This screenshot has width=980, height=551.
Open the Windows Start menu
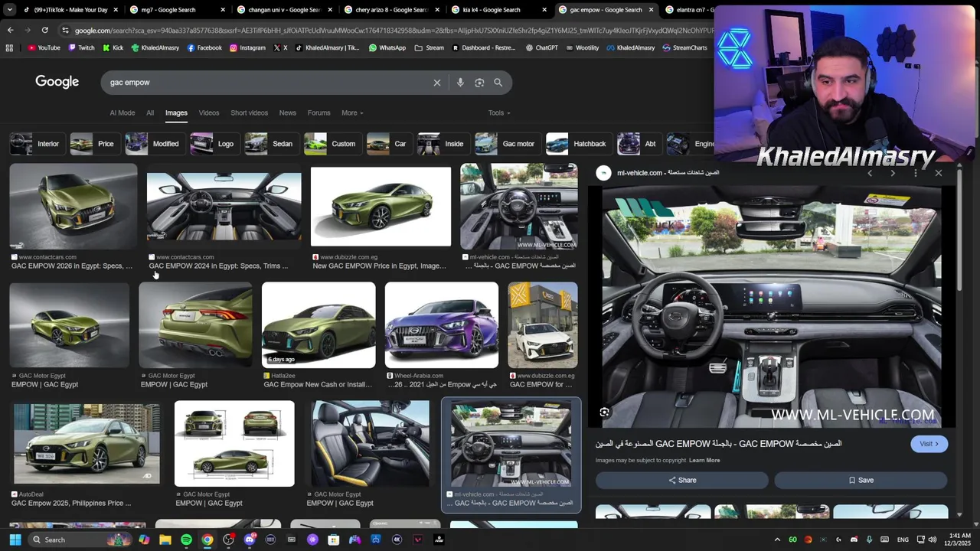click(x=15, y=540)
